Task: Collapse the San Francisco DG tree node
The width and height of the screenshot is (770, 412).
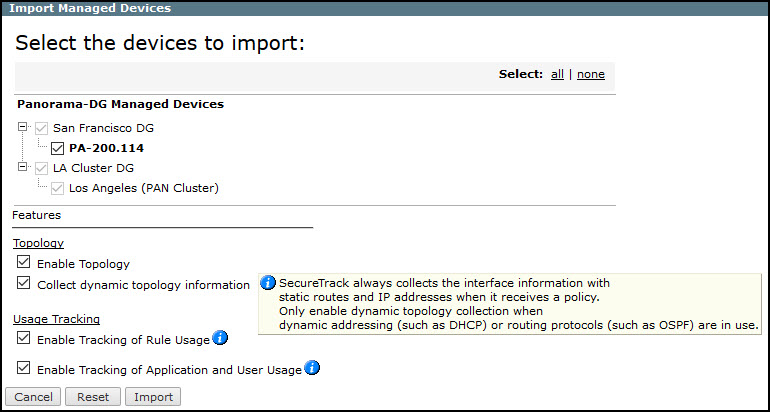Action: tap(23, 127)
